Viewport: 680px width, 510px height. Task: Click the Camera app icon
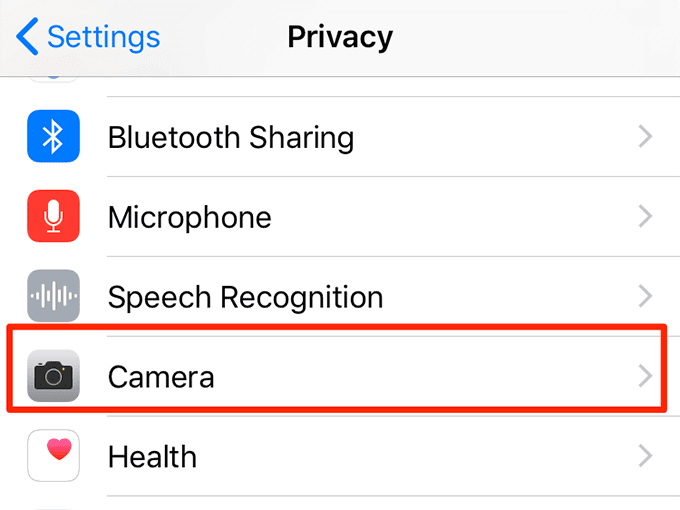(53, 377)
